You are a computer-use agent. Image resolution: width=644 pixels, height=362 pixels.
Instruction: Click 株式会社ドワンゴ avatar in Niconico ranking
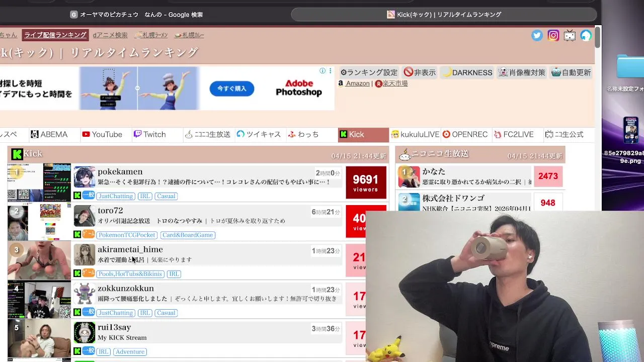[x=409, y=202]
